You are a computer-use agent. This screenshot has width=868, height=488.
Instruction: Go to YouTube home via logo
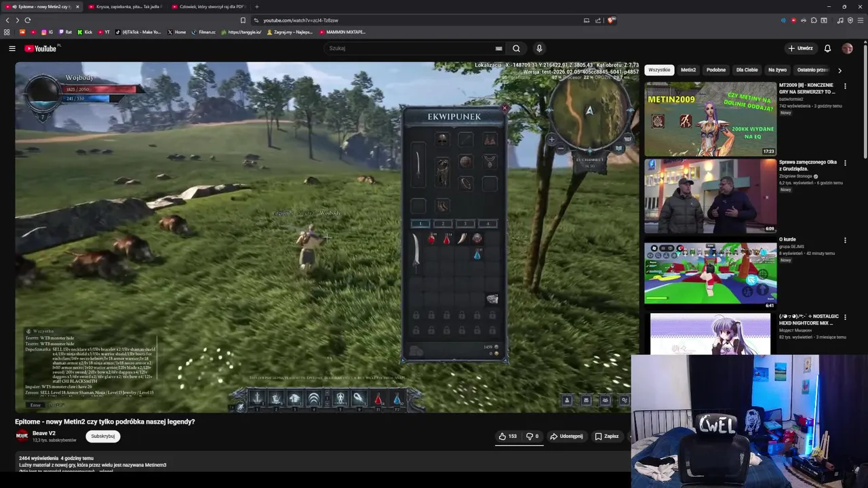[x=41, y=48]
